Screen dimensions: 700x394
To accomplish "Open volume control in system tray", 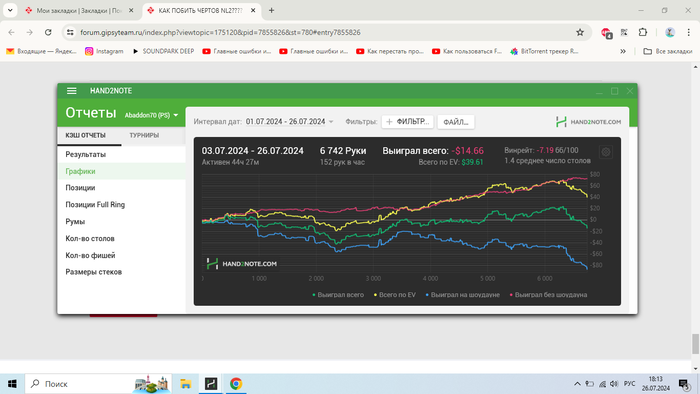I will pos(614,384).
